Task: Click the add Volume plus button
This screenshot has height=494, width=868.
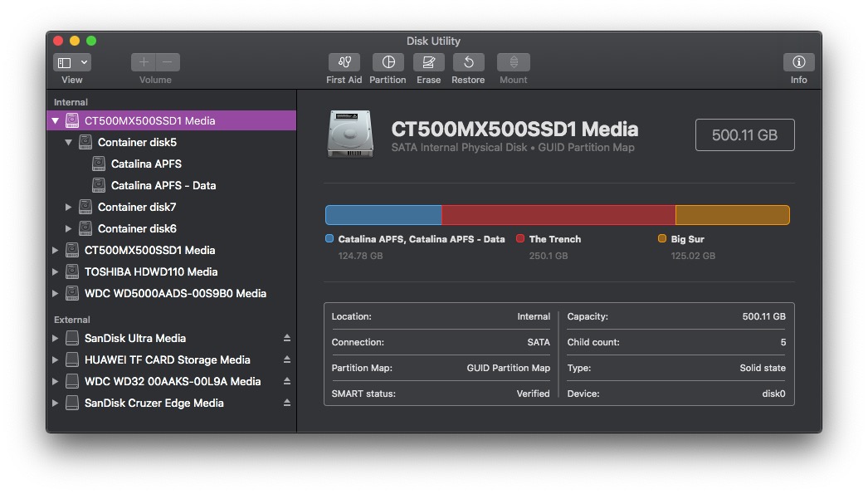Action: (144, 62)
